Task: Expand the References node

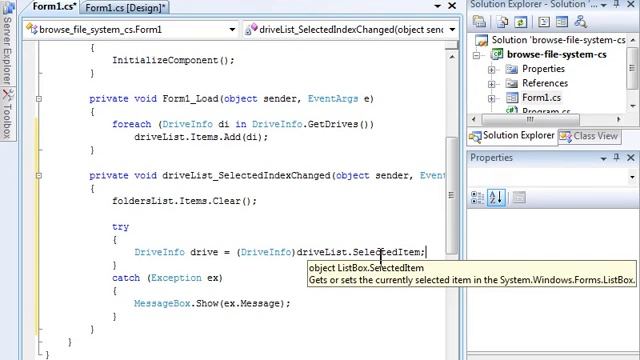Action: 491,84
